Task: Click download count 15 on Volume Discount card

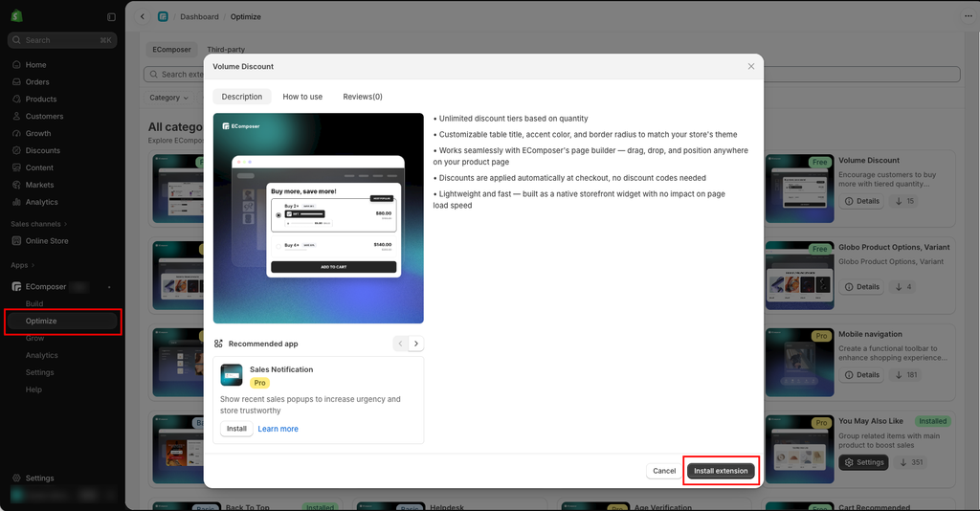Action: (903, 201)
